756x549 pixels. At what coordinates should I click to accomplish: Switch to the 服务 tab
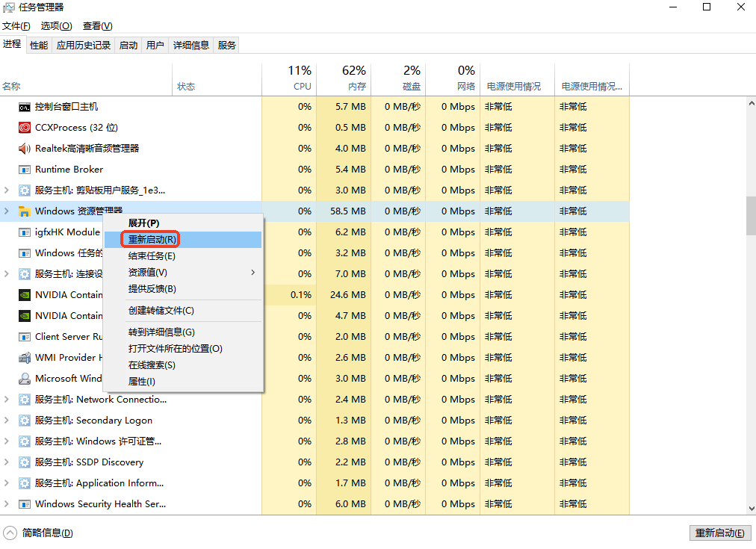coord(226,46)
